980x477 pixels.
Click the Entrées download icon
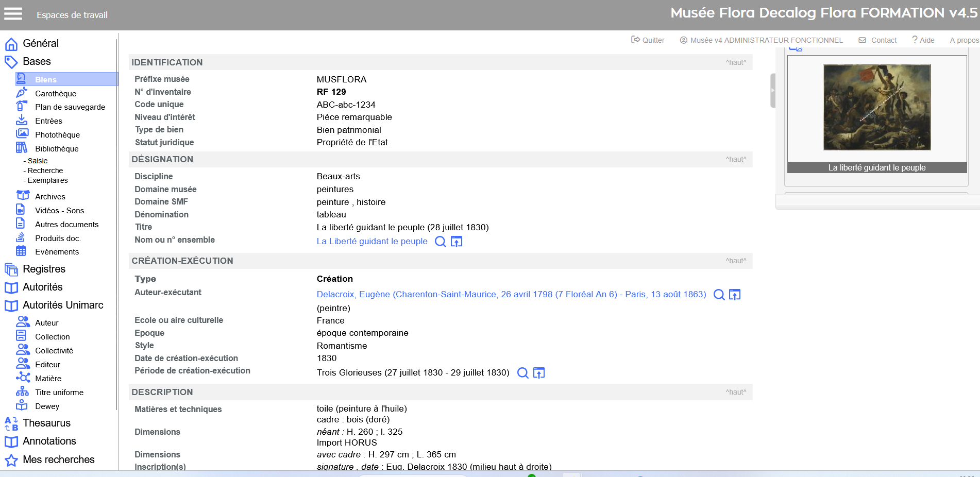(x=22, y=120)
